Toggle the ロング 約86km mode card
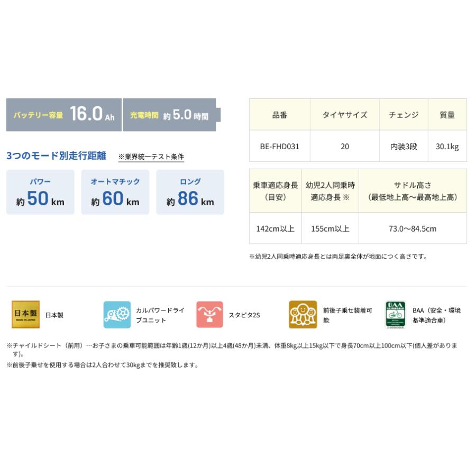Viewport: 476px width, 476px height. click(x=190, y=191)
